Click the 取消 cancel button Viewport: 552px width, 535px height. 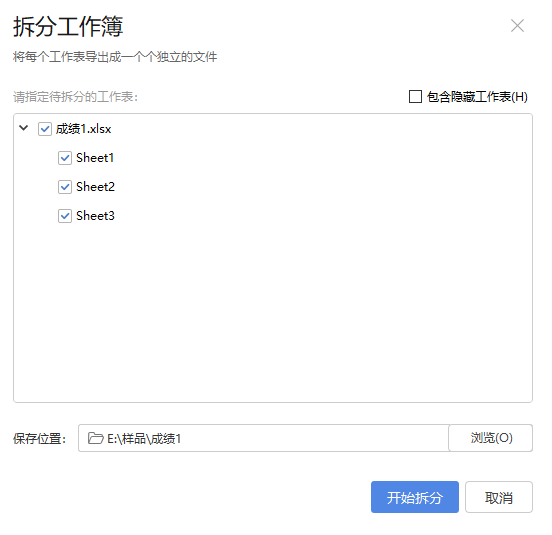[x=499, y=497]
